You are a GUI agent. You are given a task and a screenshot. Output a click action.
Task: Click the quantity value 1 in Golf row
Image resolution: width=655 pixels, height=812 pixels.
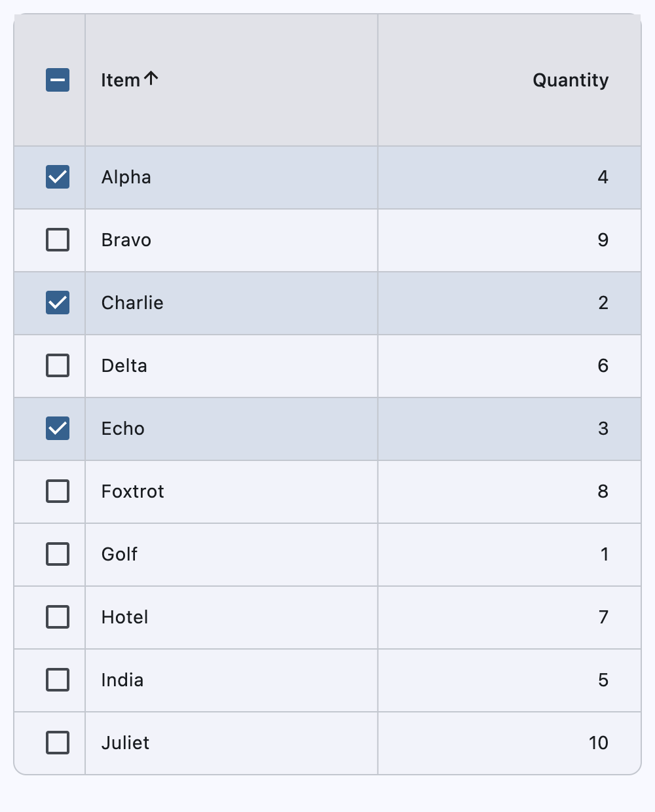point(603,554)
